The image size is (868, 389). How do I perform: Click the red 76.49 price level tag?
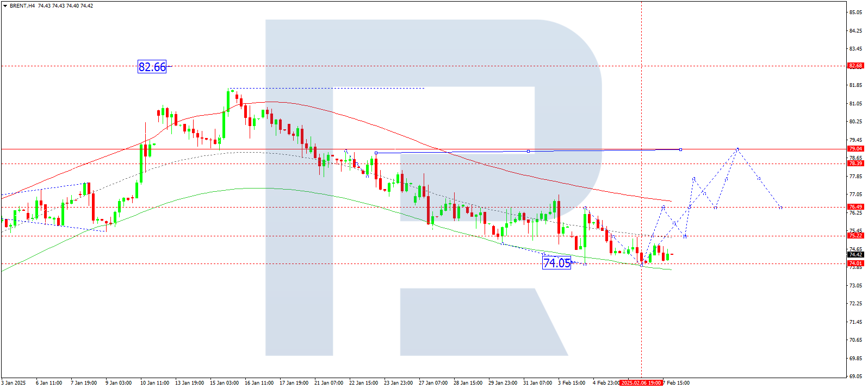[x=855, y=207]
